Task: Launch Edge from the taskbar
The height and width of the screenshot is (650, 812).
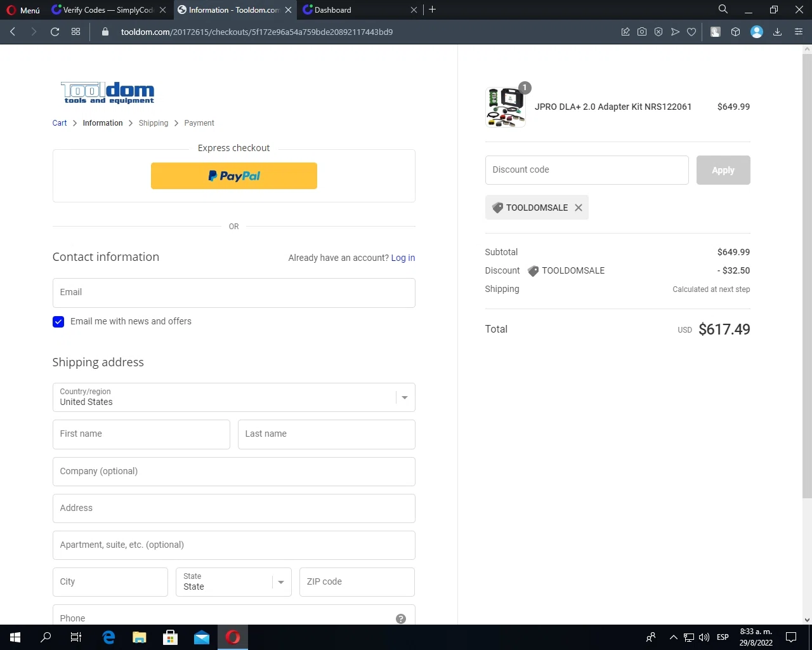Action: click(108, 637)
